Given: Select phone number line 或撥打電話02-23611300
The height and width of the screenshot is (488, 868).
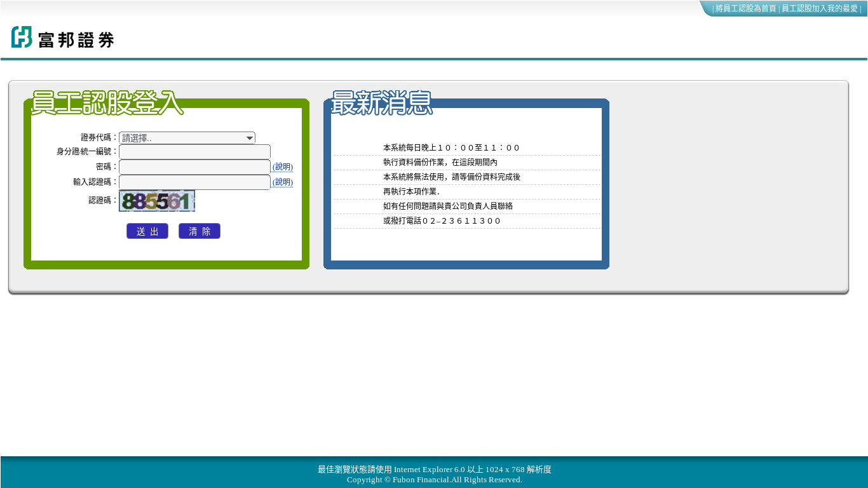Looking at the screenshot, I should point(442,221).
